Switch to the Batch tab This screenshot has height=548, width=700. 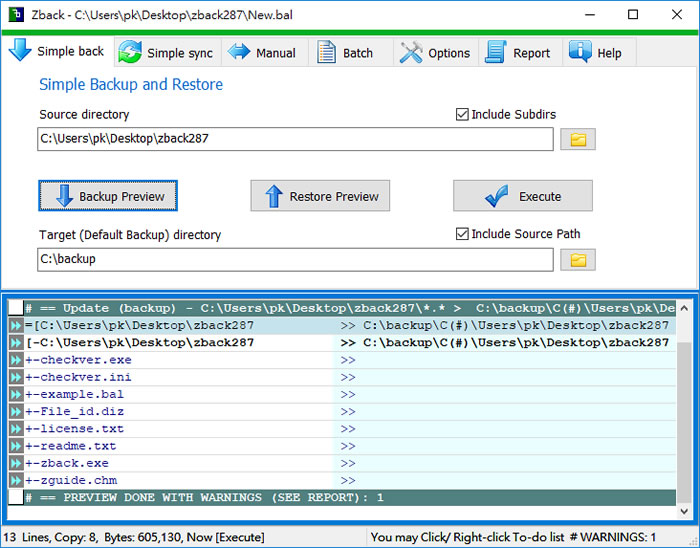pyautogui.click(x=350, y=53)
